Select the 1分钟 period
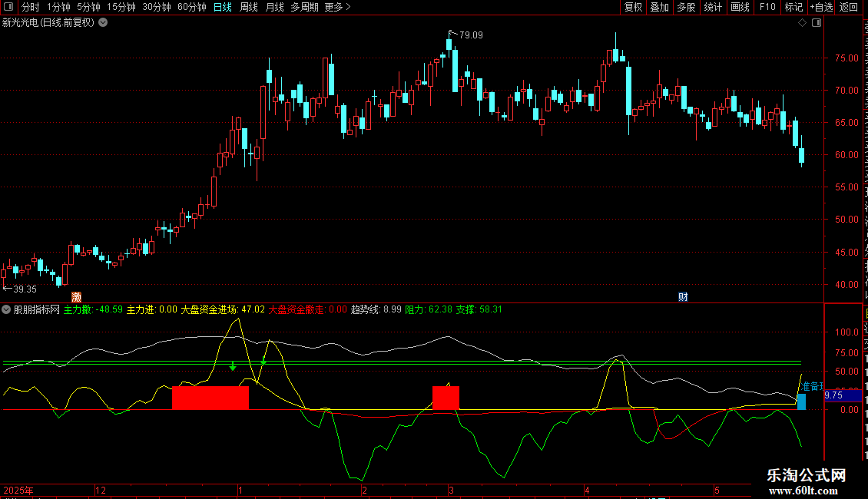 coord(58,7)
